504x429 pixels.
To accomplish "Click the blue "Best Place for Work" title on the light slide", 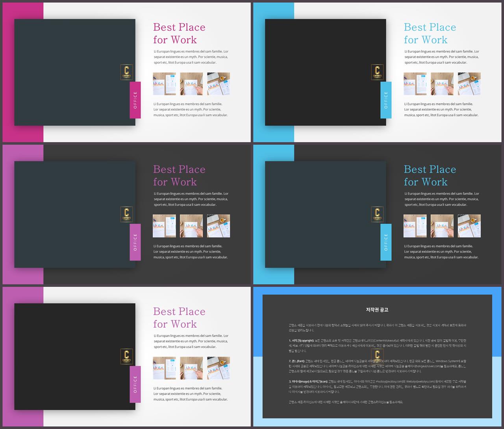I will coord(430,33).
